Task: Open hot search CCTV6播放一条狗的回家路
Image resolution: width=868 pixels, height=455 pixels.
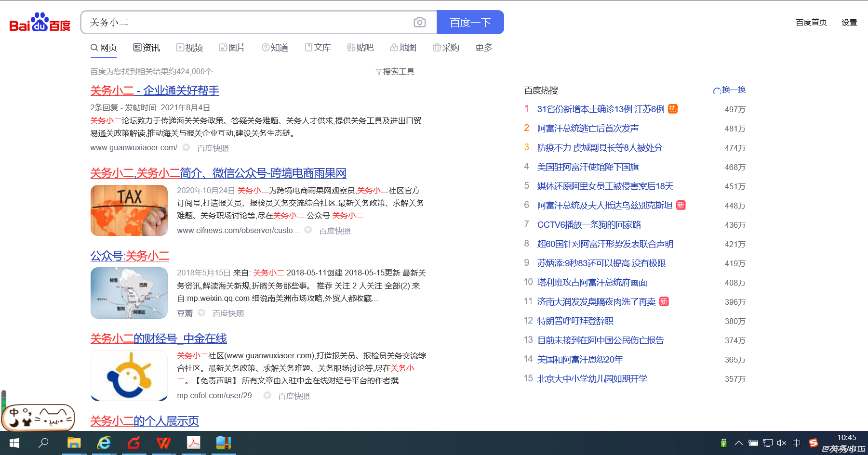Action: coord(589,225)
